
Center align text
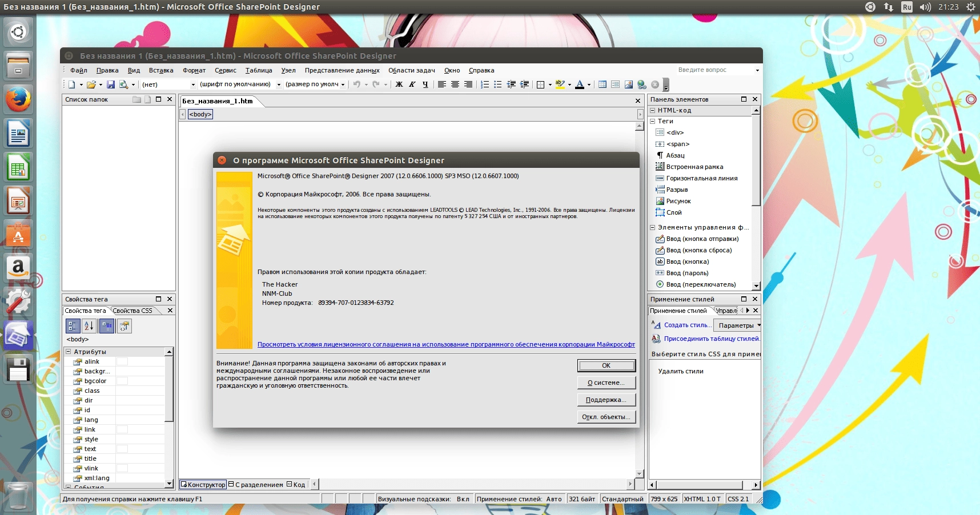[455, 85]
